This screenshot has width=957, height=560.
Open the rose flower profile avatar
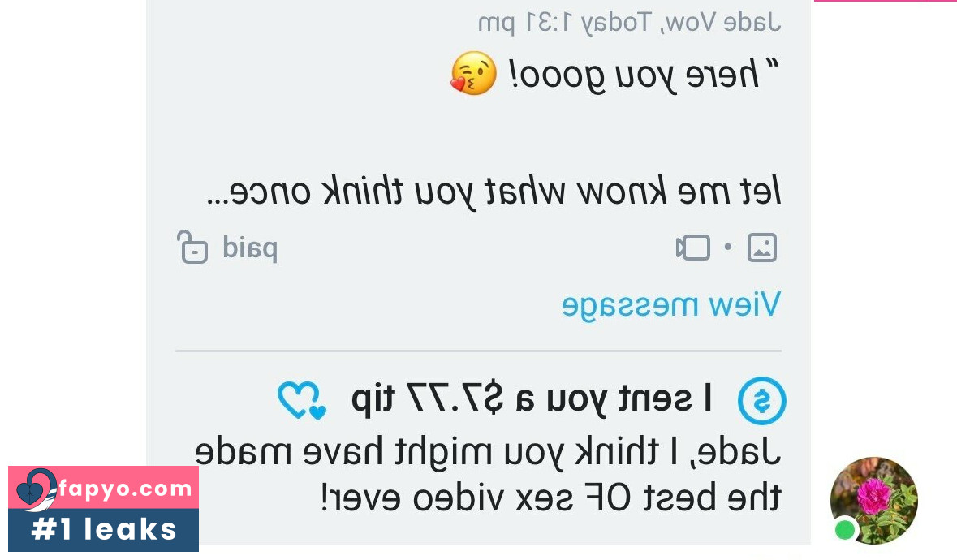tap(873, 500)
